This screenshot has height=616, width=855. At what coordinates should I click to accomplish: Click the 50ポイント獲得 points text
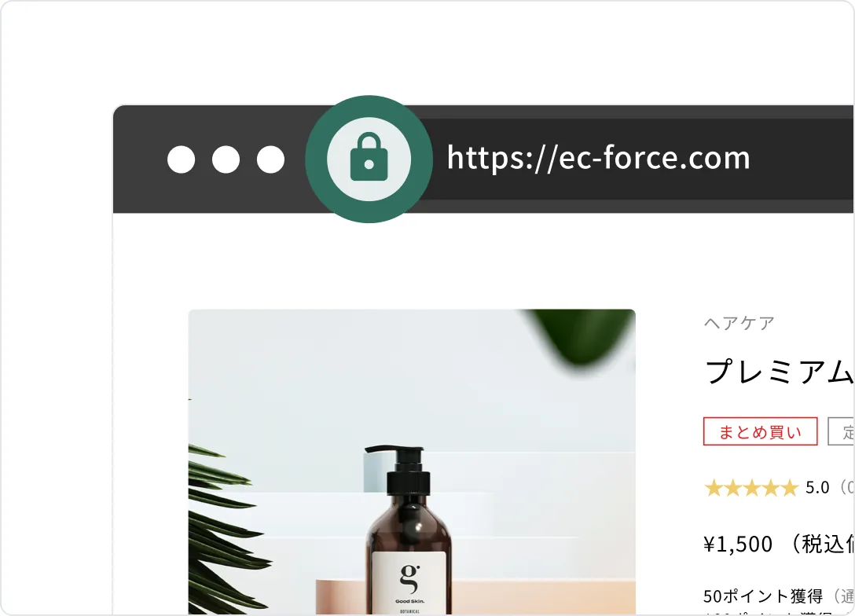tap(763, 596)
